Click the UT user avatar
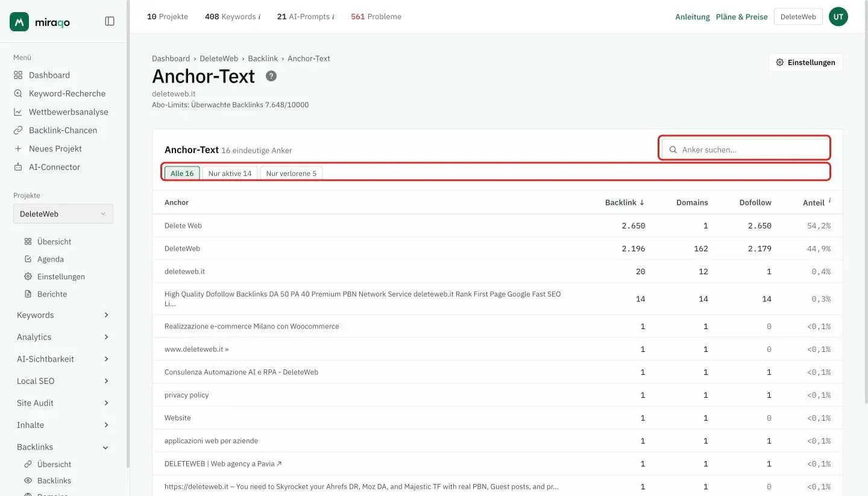Screen dimensions: 868x496 click(838, 17)
